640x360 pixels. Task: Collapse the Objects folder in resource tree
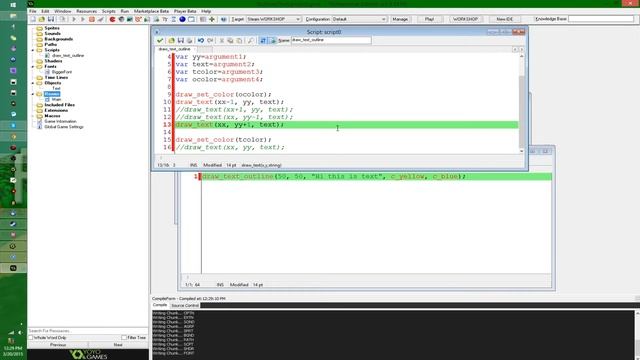click(33, 83)
